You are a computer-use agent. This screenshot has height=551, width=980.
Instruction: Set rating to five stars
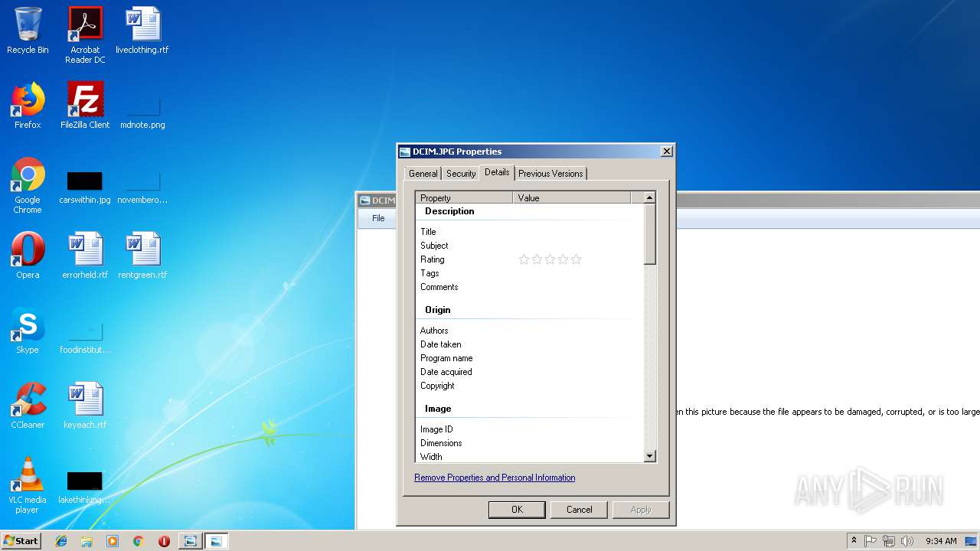[x=576, y=259]
